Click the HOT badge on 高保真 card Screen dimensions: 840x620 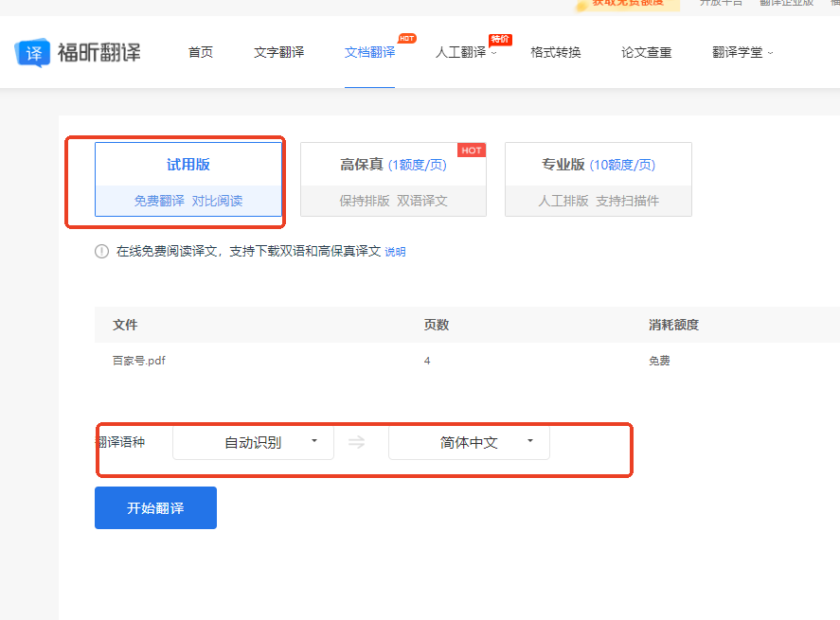pyautogui.click(x=472, y=151)
